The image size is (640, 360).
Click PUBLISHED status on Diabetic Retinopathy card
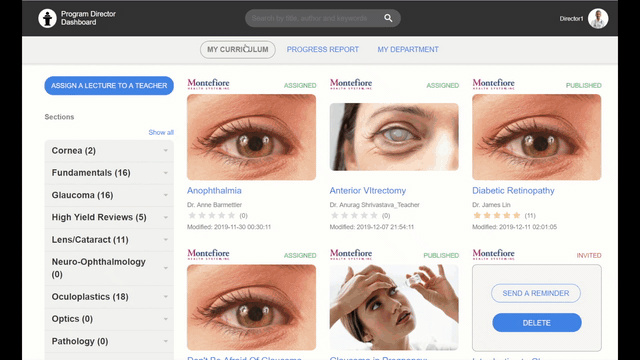coord(584,85)
